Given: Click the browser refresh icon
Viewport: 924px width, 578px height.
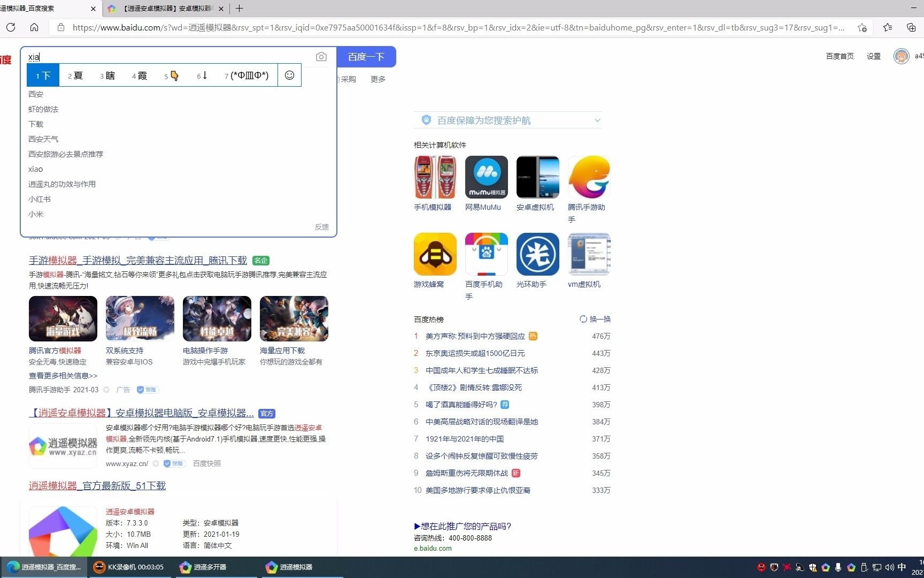Looking at the screenshot, I should tap(11, 27).
